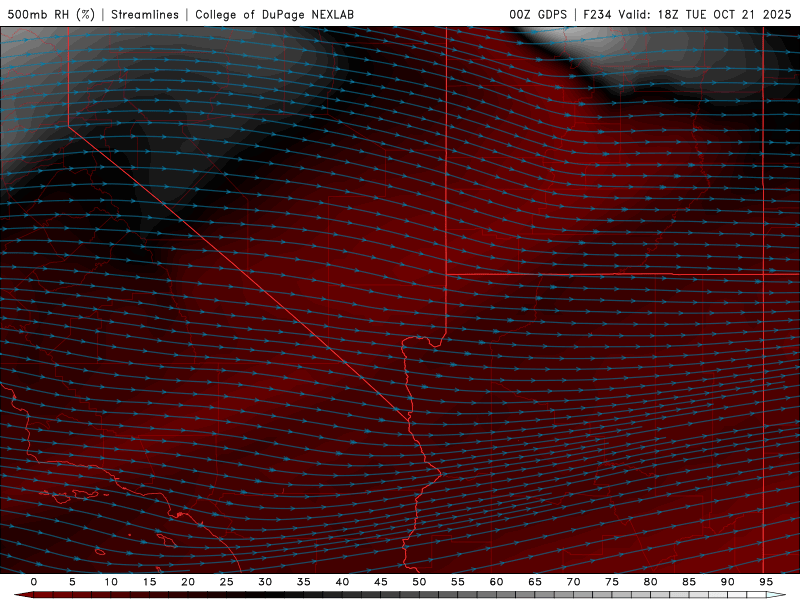
Task: Click the "5" label on the color scale
Action: click(x=72, y=582)
